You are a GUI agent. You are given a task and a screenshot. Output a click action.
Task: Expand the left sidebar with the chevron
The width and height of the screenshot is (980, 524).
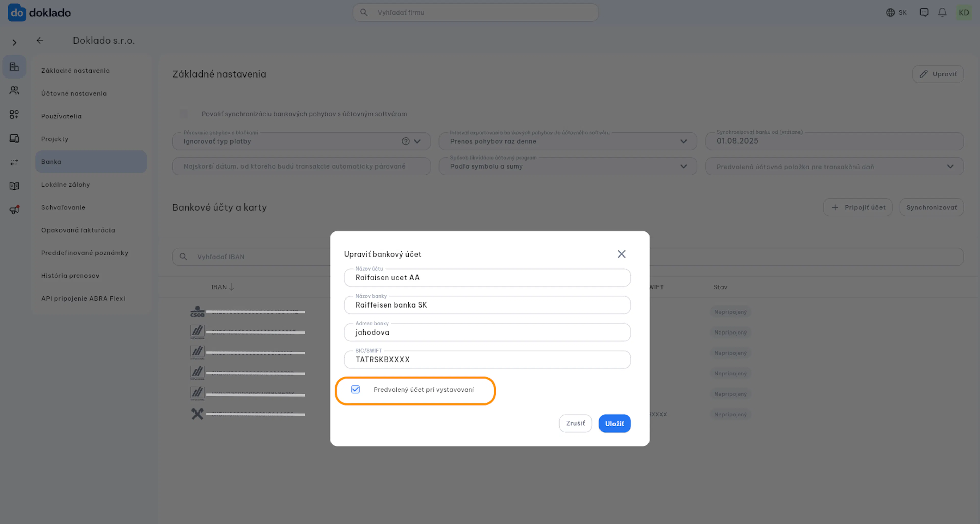pos(15,43)
